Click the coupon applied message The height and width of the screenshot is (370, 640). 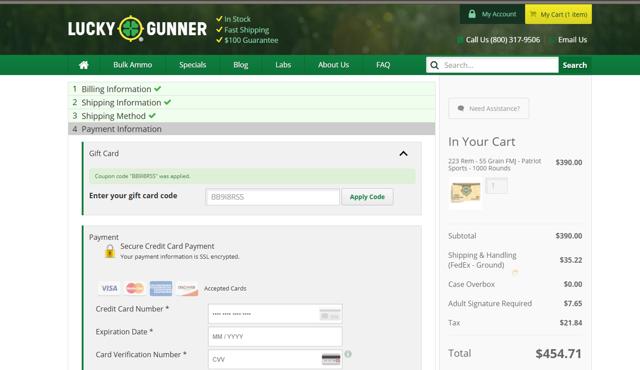tap(252, 176)
